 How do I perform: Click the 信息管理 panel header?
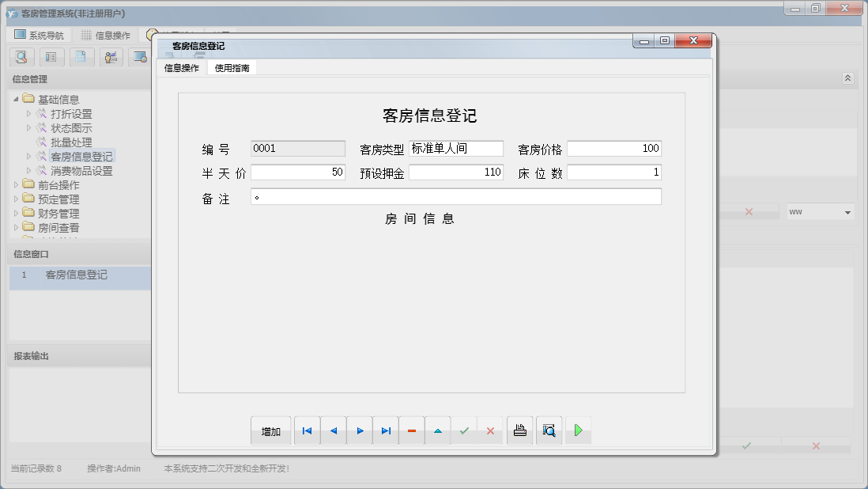tap(80, 79)
